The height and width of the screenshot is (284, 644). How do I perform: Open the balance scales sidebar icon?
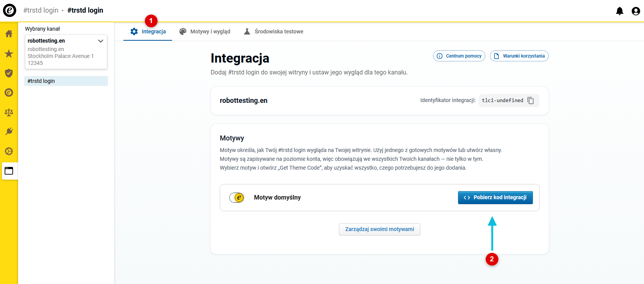pos(9,112)
